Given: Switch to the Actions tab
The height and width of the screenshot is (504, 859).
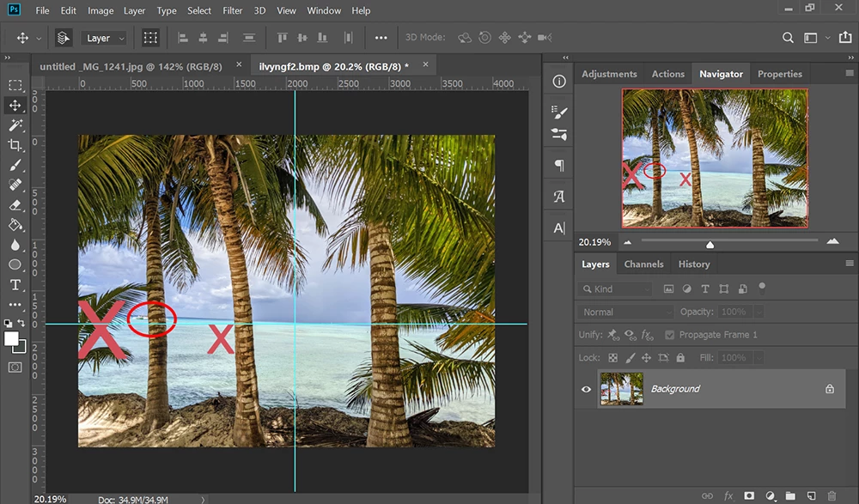Looking at the screenshot, I should coord(667,74).
